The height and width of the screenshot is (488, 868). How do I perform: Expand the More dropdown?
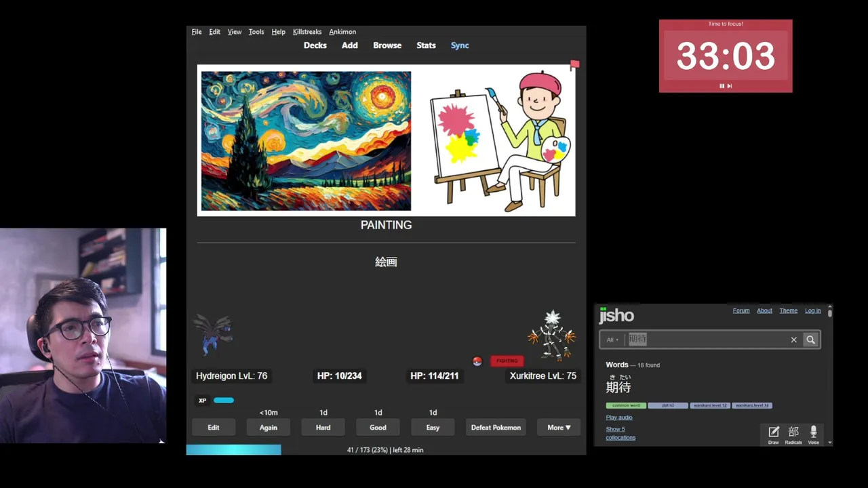559,428
